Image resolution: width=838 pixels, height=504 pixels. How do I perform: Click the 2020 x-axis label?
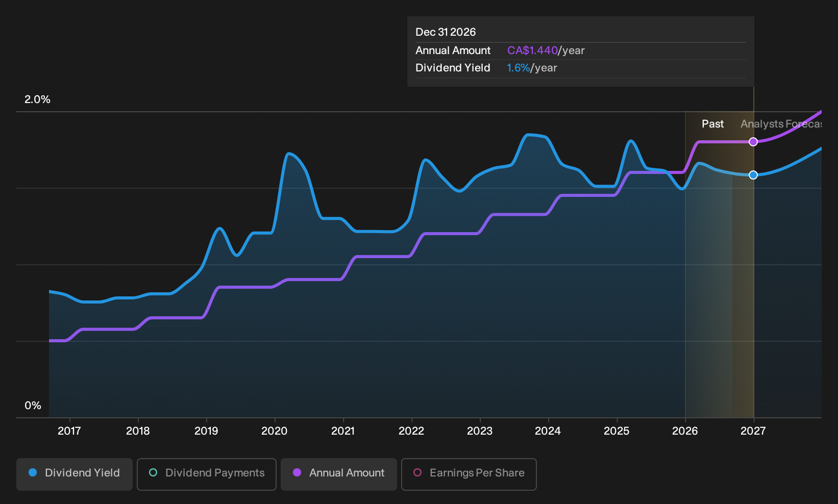pyautogui.click(x=275, y=431)
